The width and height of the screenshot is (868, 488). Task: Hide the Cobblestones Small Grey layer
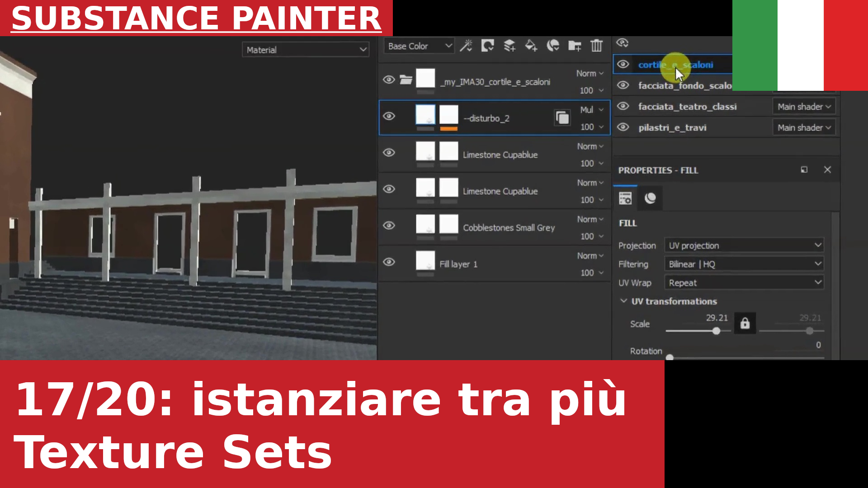coord(389,225)
